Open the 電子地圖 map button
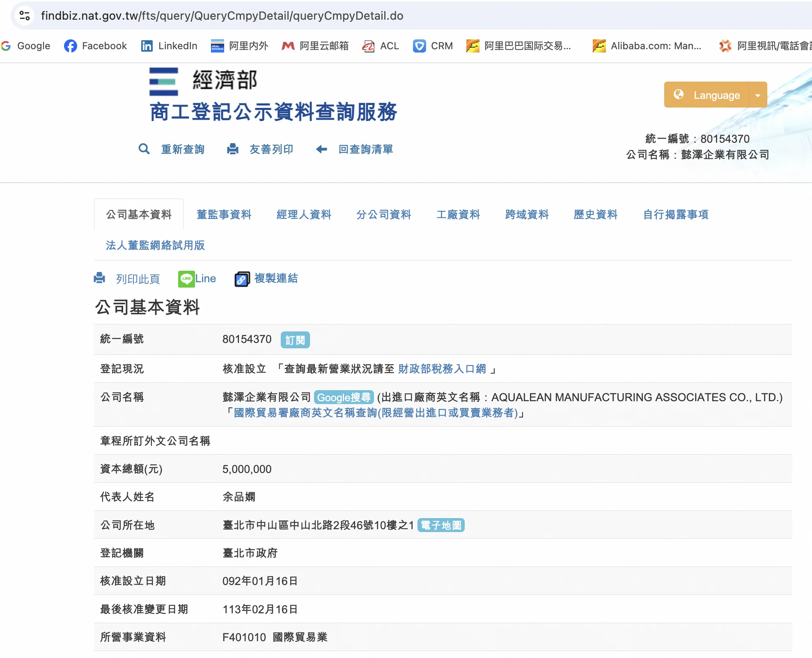Image resolution: width=812 pixels, height=658 pixels. 440,525
